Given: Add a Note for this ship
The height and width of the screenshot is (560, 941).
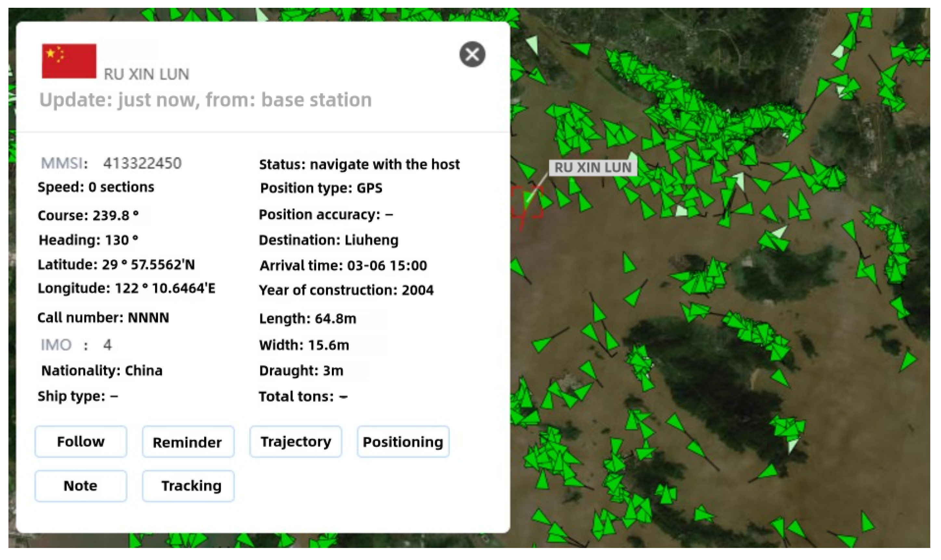Looking at the screenshot, I should tap(81, 486).
